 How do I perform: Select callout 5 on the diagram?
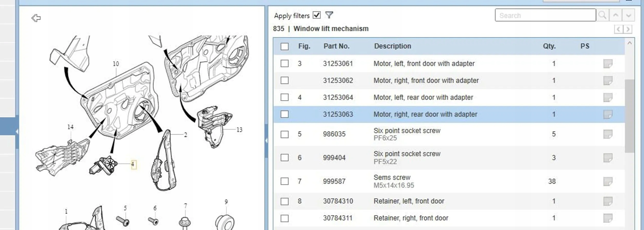click(x=125, y=208)
